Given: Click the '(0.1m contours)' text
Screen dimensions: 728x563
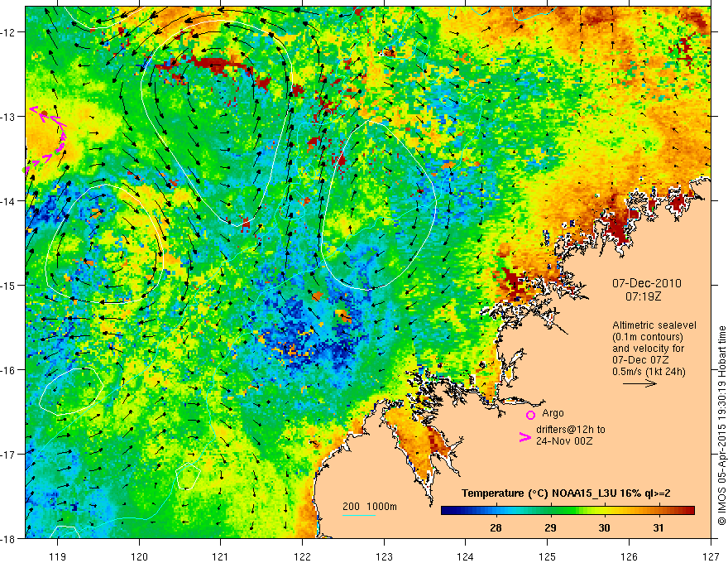Looking at the screenshot, I should coord(648,337).
